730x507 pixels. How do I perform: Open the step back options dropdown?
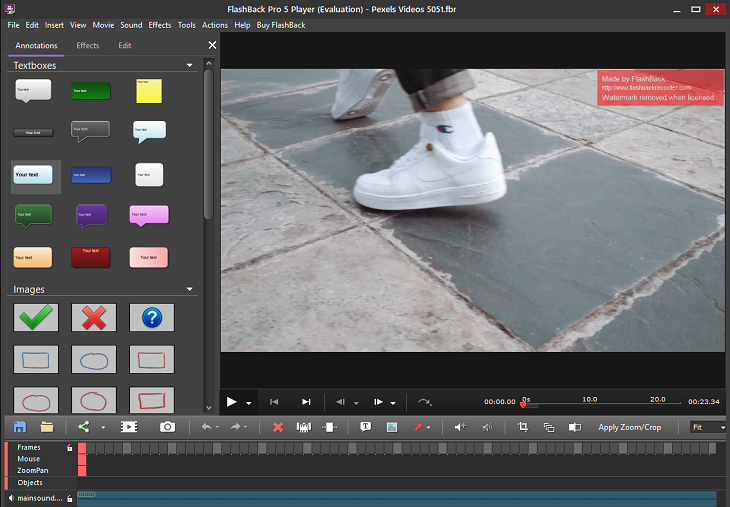[356, 403]
